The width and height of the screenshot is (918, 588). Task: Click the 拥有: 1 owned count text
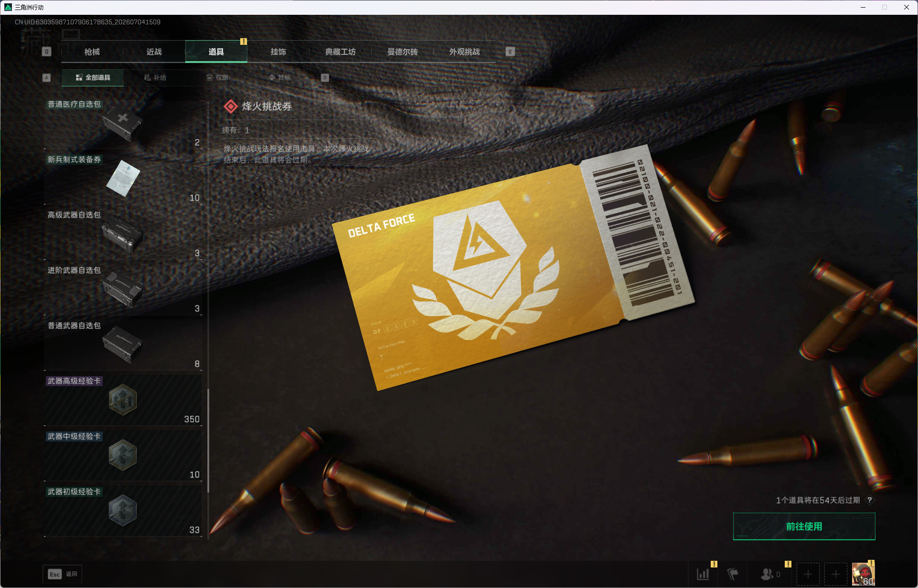pyautogui.click(x=235, y=130)
